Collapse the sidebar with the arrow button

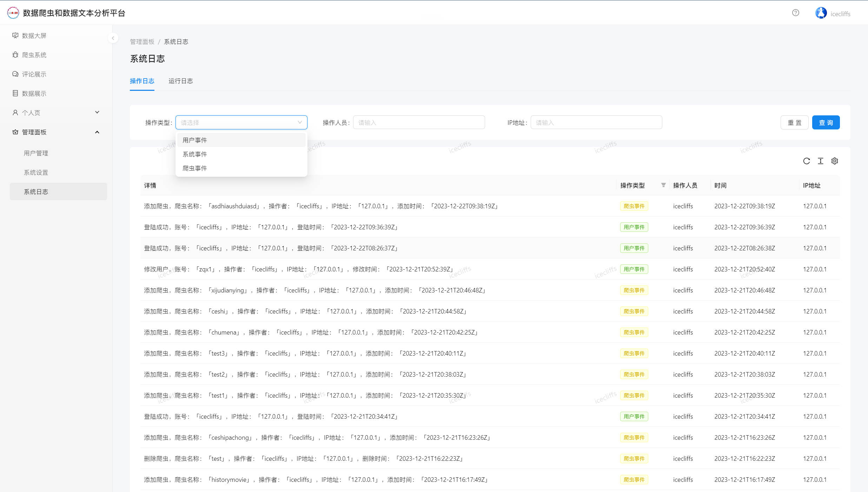(113, 38)
